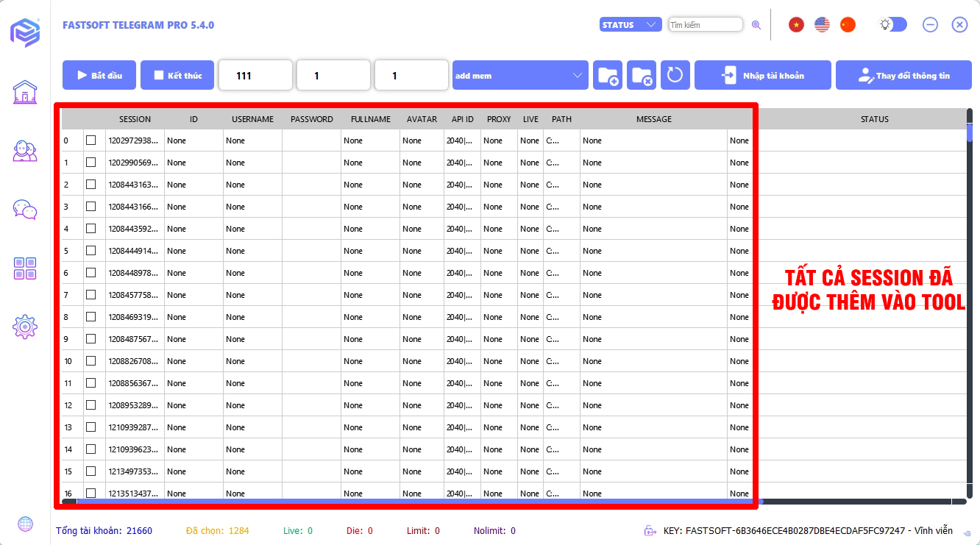The height and width of the screenshot is (545, 980).
Task: Click the Live: 0 status label
Action: 298,530
